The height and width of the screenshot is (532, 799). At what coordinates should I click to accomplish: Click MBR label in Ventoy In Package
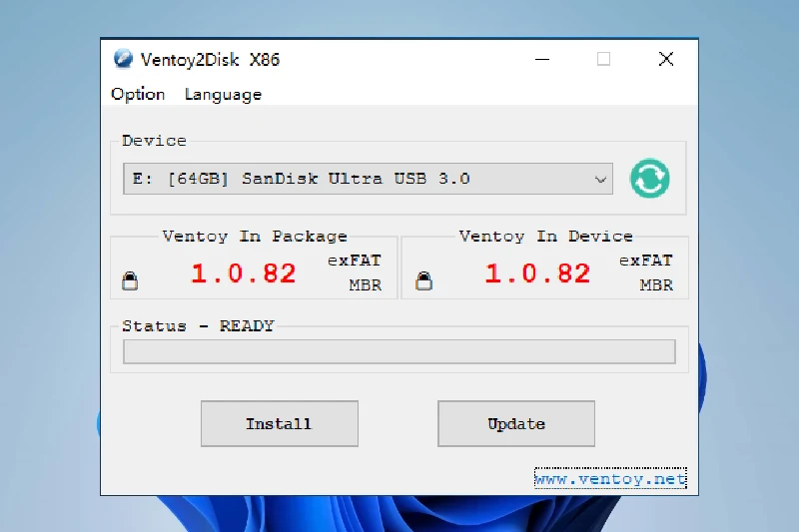(x=366, y=285)
